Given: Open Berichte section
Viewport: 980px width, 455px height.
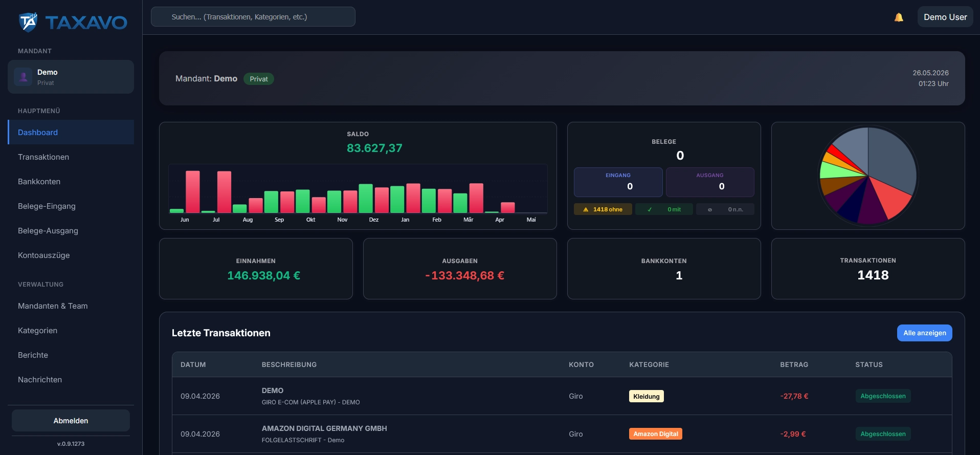Looking at the screenshot, I should point(71,355).
